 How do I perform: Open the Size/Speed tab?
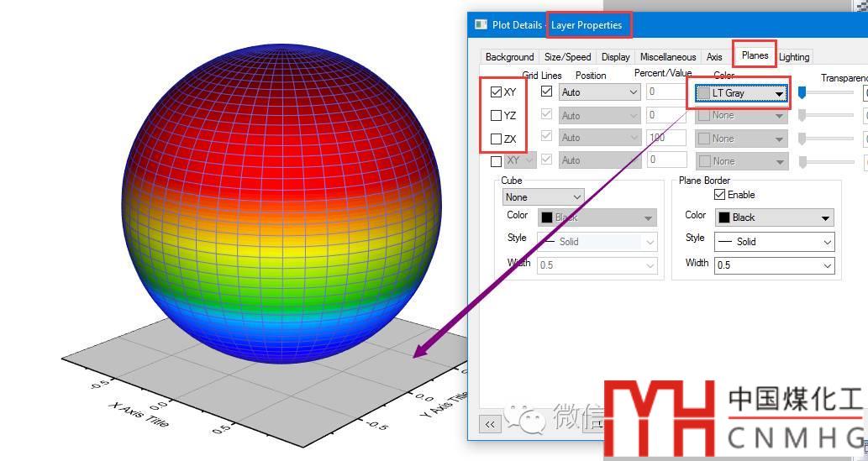567,56
